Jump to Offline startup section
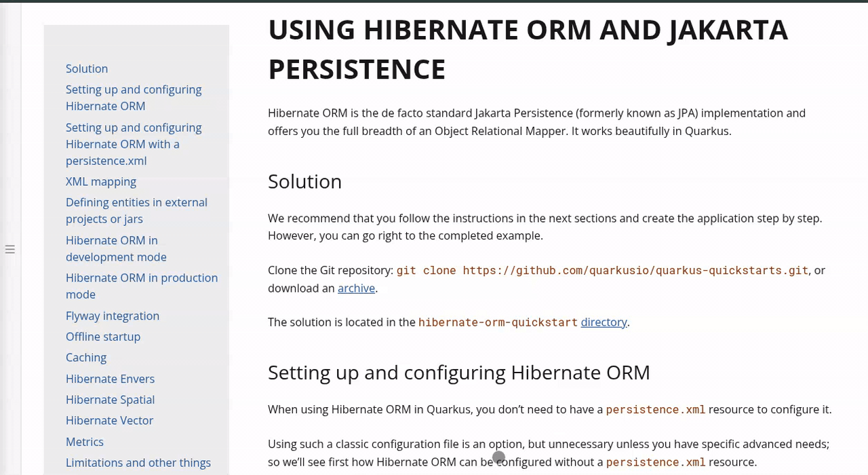 (x=103, y=337)
